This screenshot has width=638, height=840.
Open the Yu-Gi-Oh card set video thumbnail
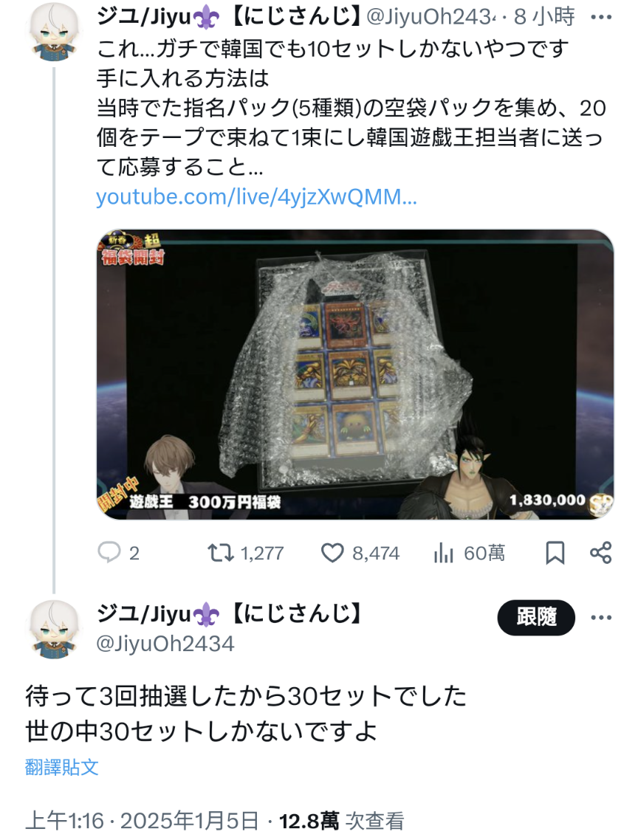click(x=355, y=374)
